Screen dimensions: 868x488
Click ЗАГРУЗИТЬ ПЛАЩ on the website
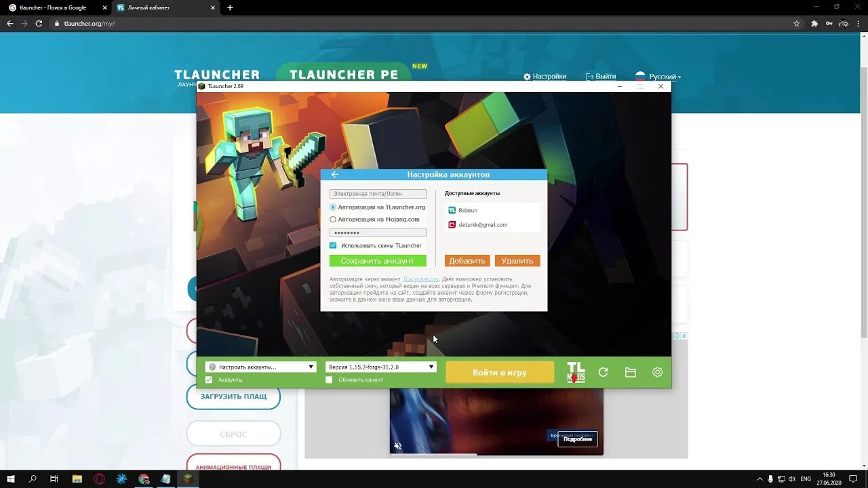(x=233, y=396)
